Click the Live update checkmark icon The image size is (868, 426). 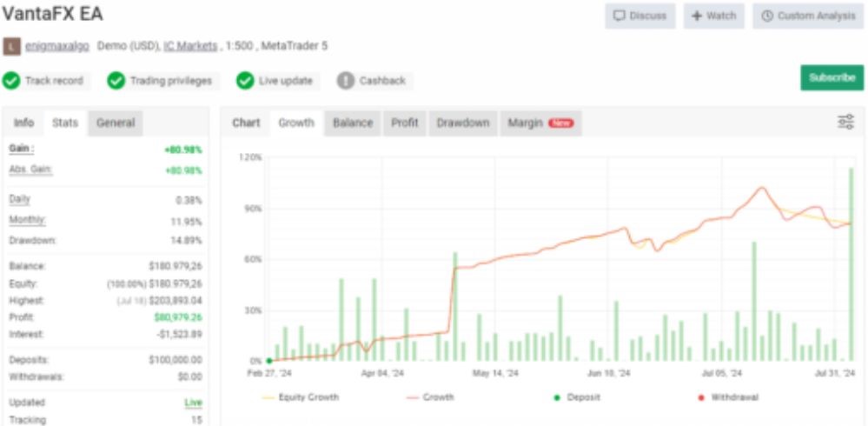[245, 81]
